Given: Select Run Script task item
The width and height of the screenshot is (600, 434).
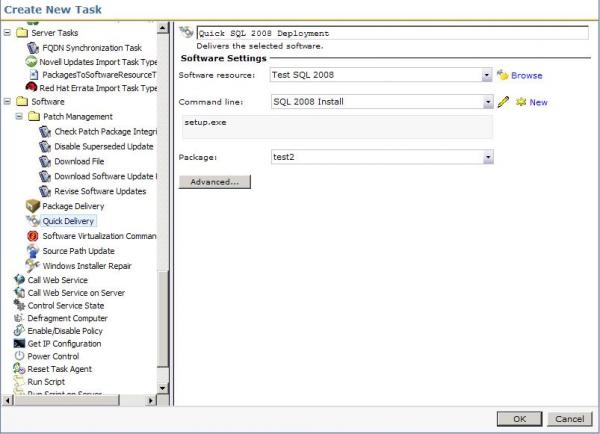Looking at the screenshot, I should coord(46,382).
